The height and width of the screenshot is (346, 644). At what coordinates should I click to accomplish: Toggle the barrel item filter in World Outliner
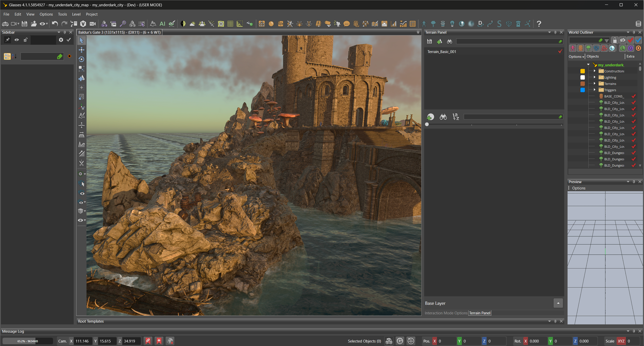point(581,48)
